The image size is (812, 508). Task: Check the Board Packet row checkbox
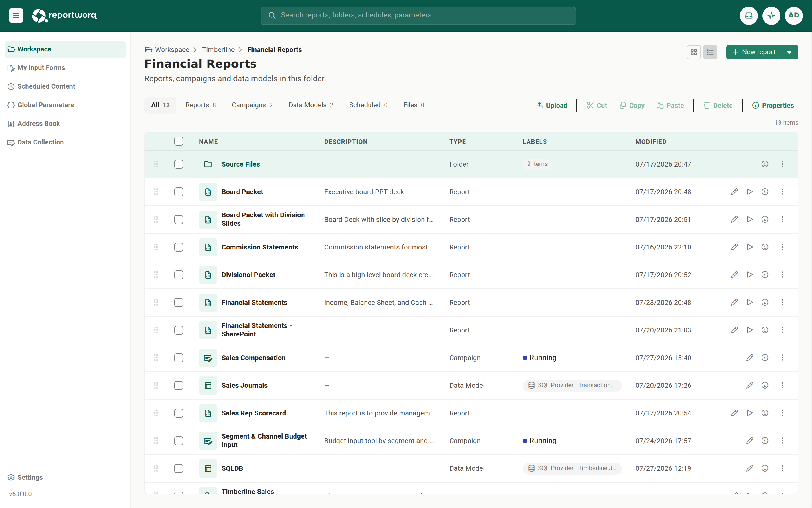178,192
